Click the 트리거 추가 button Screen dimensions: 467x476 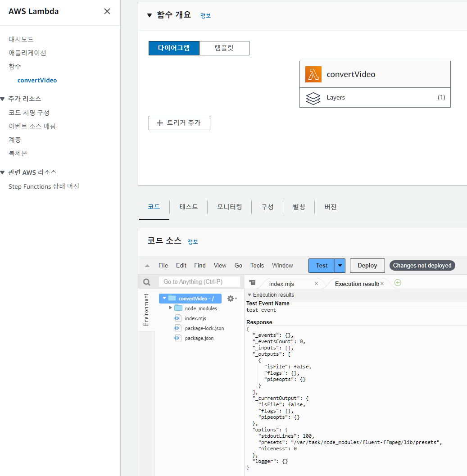click(179, 123)
